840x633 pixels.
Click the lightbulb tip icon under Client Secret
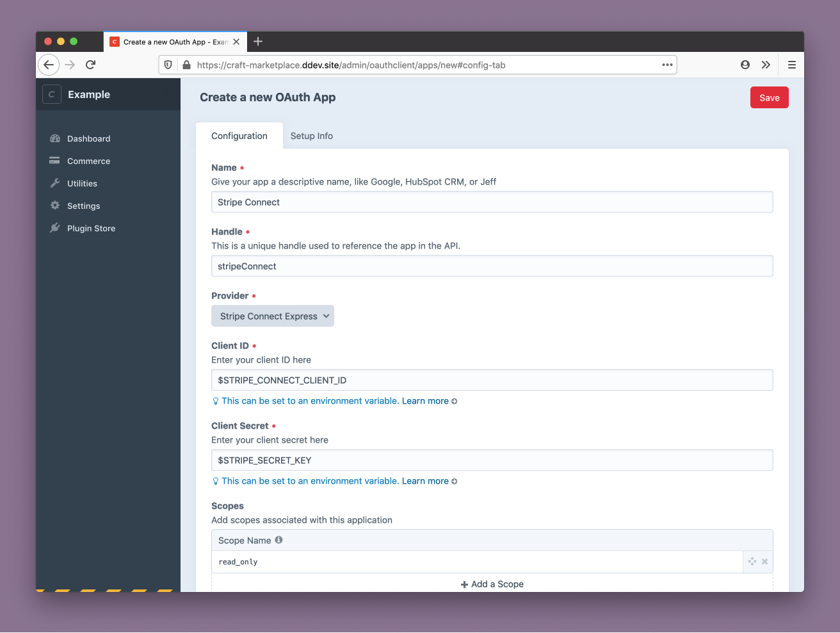(216, 481)
